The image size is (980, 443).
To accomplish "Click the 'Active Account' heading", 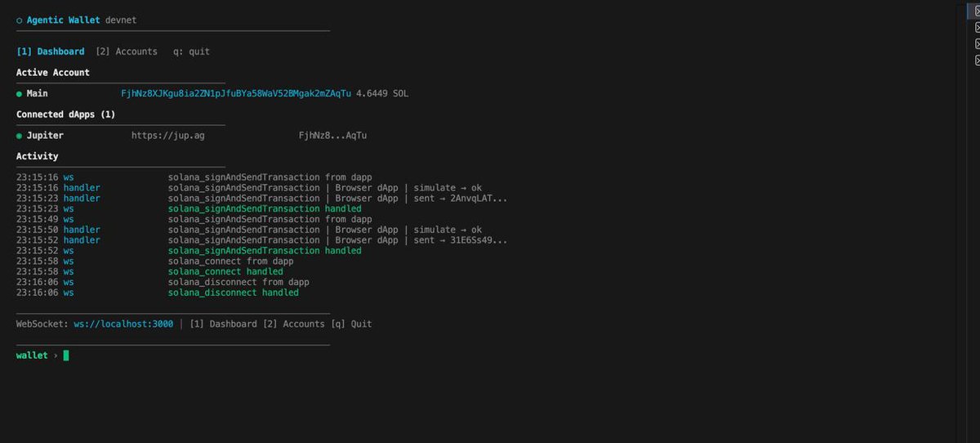I will (x=53, y=73).
